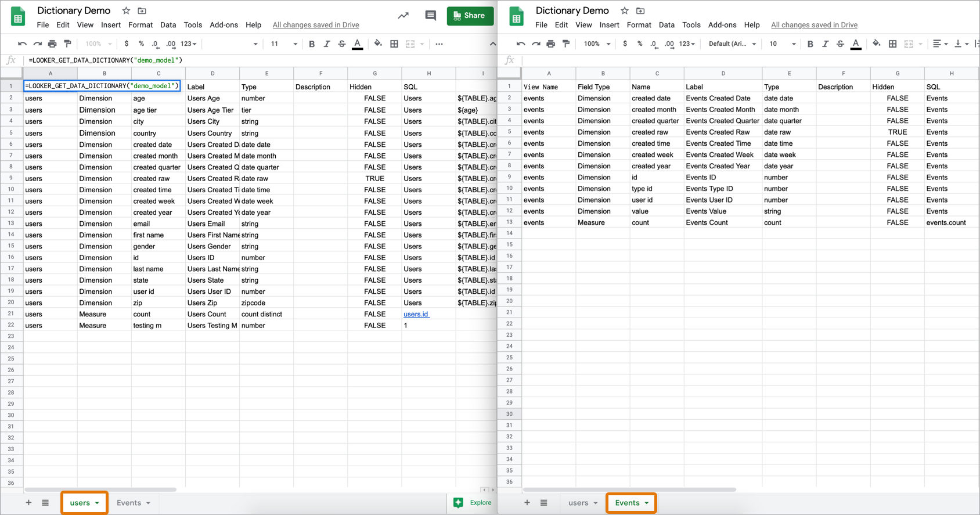This screenshot has height=515, width=980.
Task: Click print icon in left window toolbar
Action: tap(52, 44)
